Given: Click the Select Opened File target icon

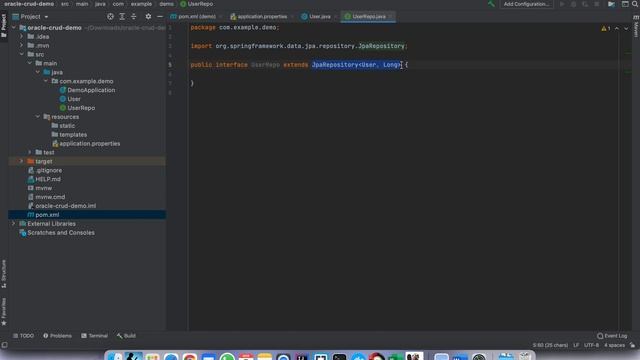Looking at the screenshot, I should pos(110,17).
